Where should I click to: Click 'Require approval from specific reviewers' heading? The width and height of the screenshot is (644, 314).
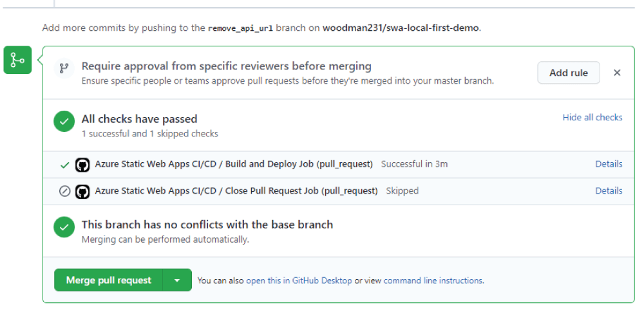pos(226,66)
